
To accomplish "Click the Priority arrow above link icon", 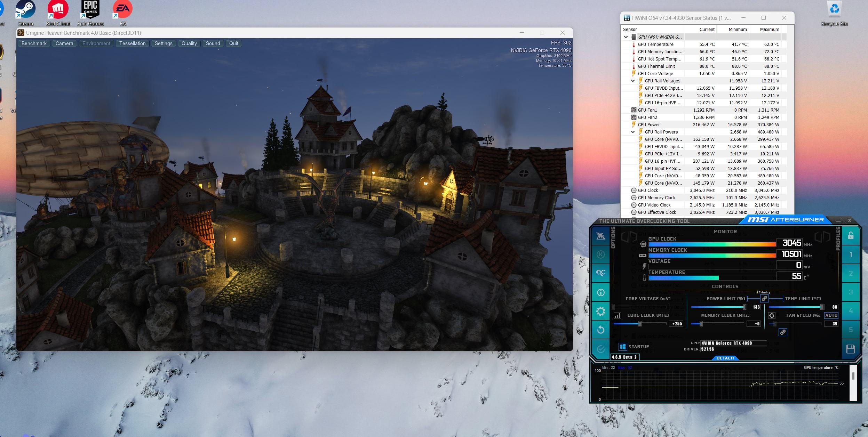I will point(757,292).
